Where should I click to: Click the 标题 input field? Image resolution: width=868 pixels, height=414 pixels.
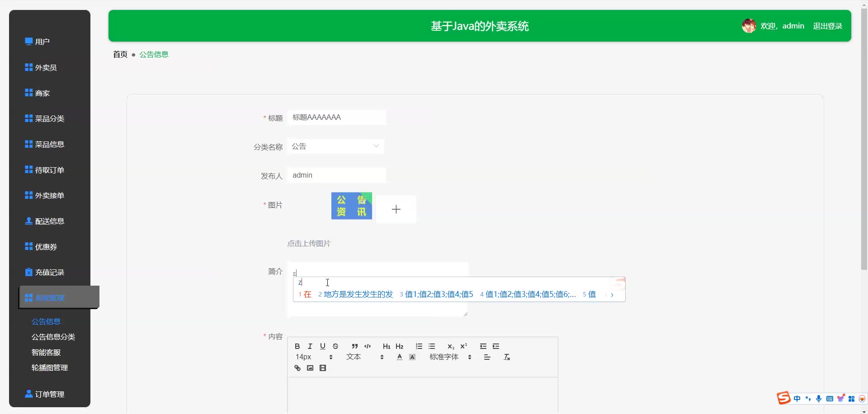pos(337,118)
